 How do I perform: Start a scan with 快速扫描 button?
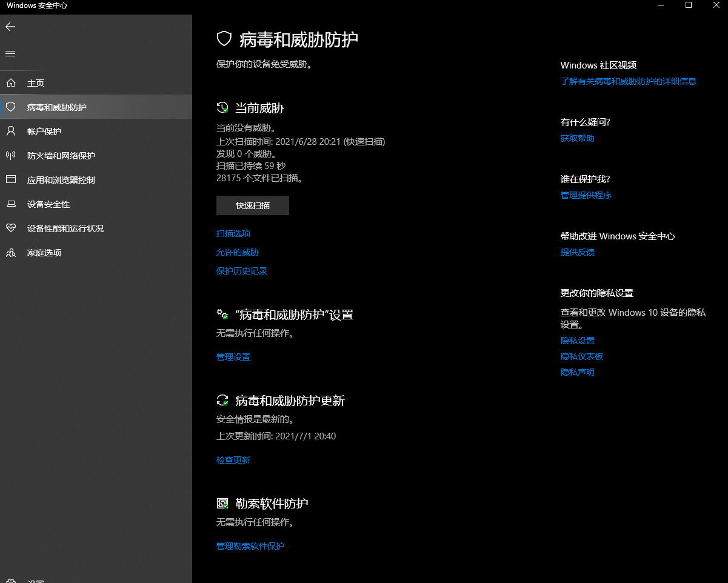pyautogui.click(x=253, y=205)
